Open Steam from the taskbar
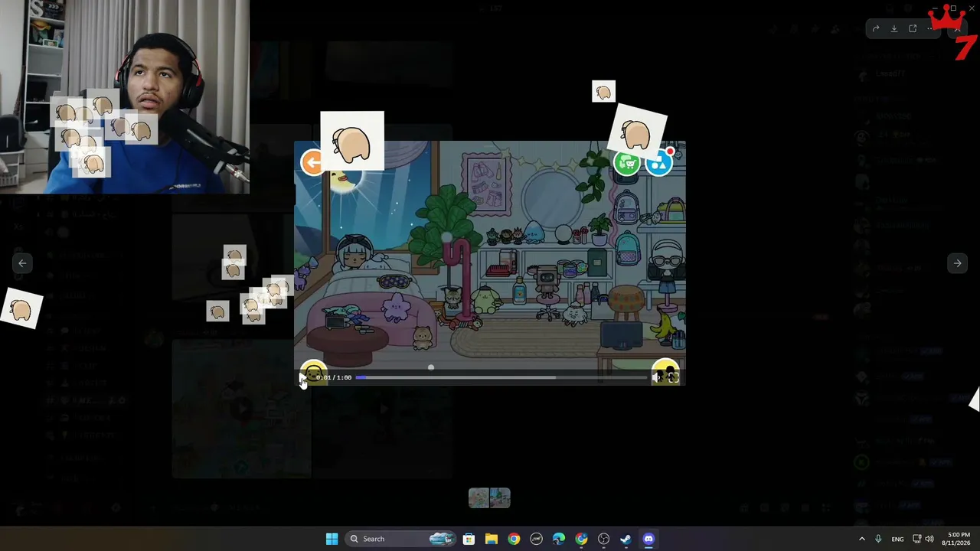Image resolution: width=980 pixels, height=551 pixels. (626, 539)
